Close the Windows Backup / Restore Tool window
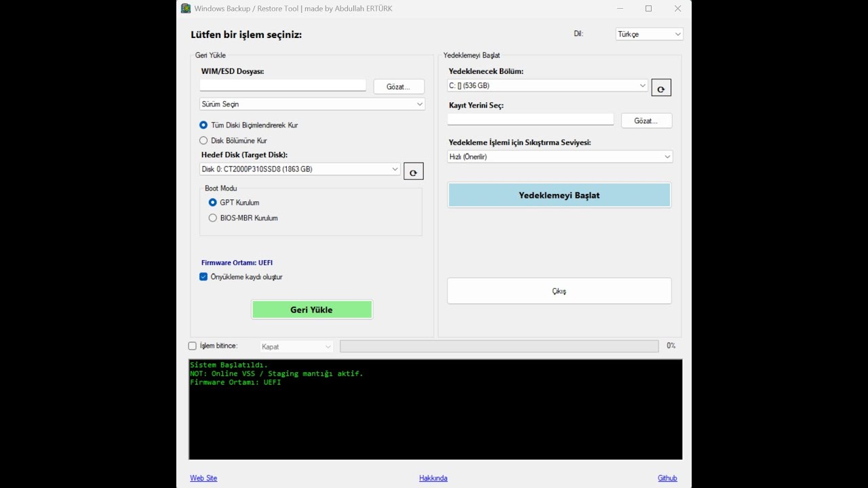This screenshot has width=868, height=488. coord(677,9)
